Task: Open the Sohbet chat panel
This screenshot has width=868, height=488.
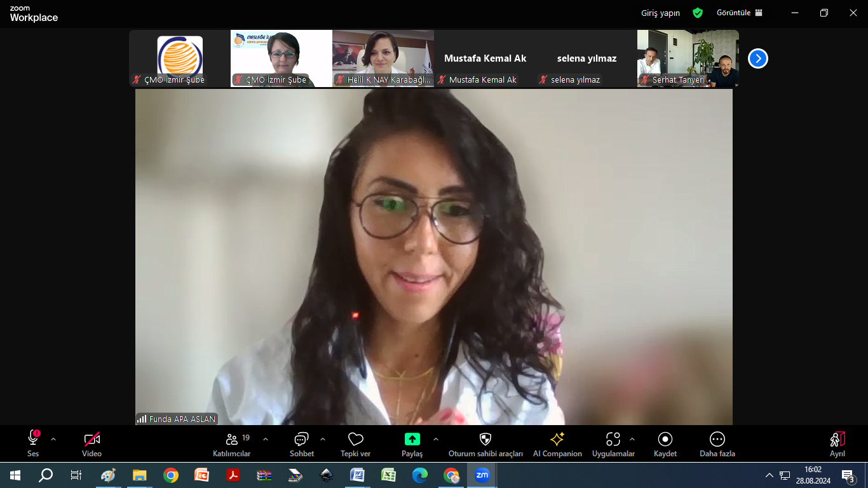Action: coord(301,440)
